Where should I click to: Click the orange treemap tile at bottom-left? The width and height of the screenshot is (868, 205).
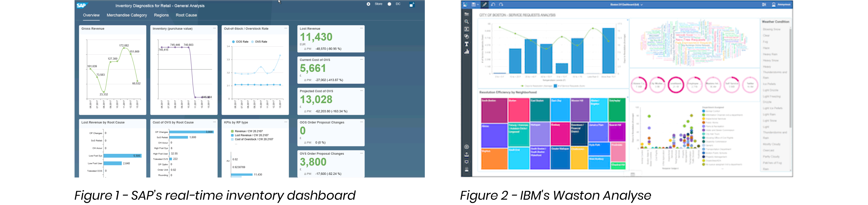[x=494, y=159]
